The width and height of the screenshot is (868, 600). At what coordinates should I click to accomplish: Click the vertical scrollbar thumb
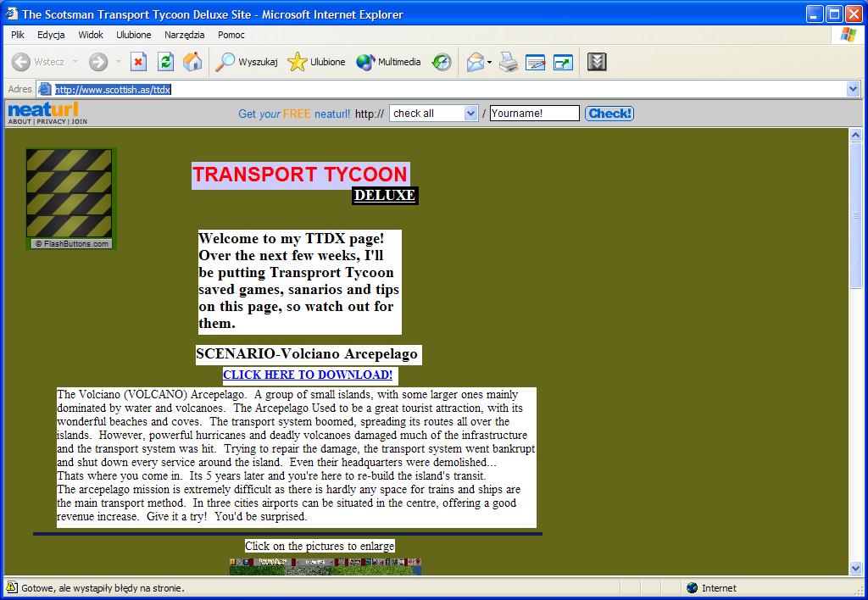[x=856, y=214]
